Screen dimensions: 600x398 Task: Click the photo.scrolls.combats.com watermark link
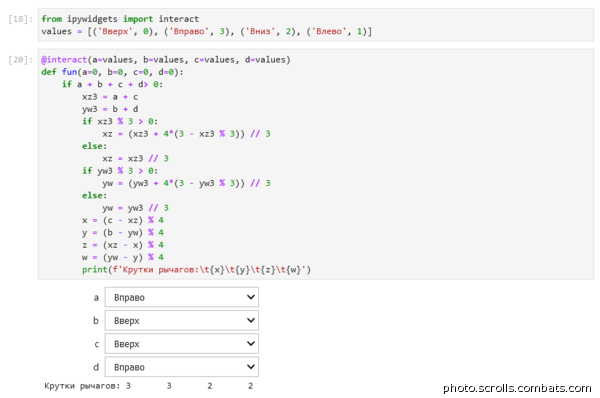(517, 388)
